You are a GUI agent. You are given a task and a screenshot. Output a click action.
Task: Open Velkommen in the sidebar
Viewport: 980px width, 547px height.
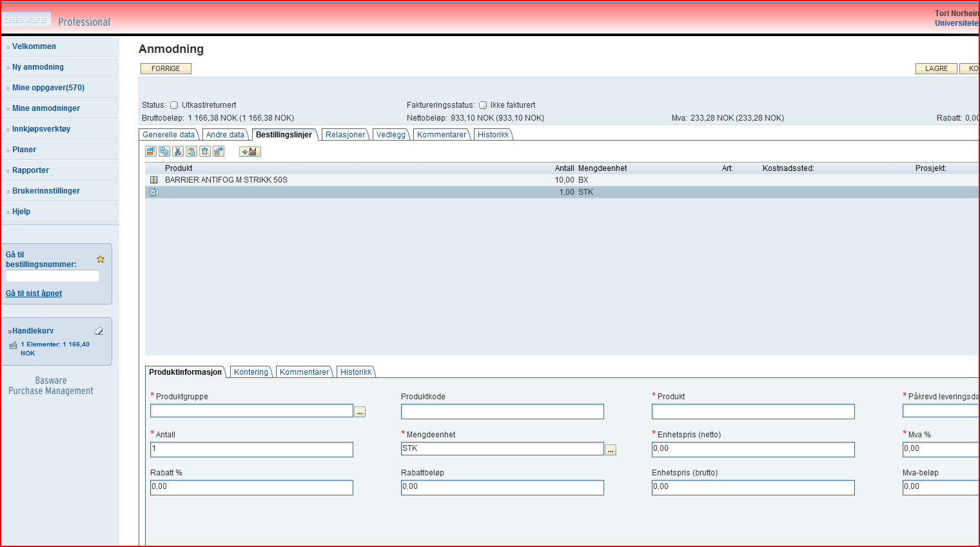click(x=34, y=46)
